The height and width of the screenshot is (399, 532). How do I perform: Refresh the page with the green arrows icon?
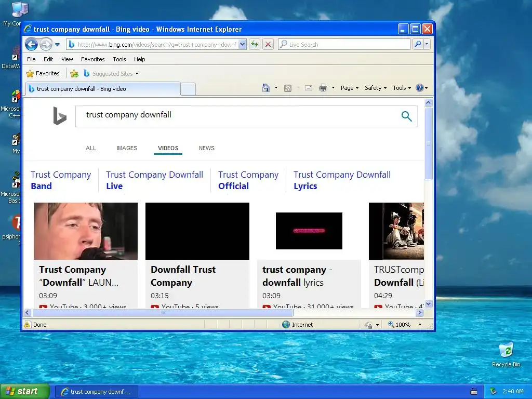(255, 44)
